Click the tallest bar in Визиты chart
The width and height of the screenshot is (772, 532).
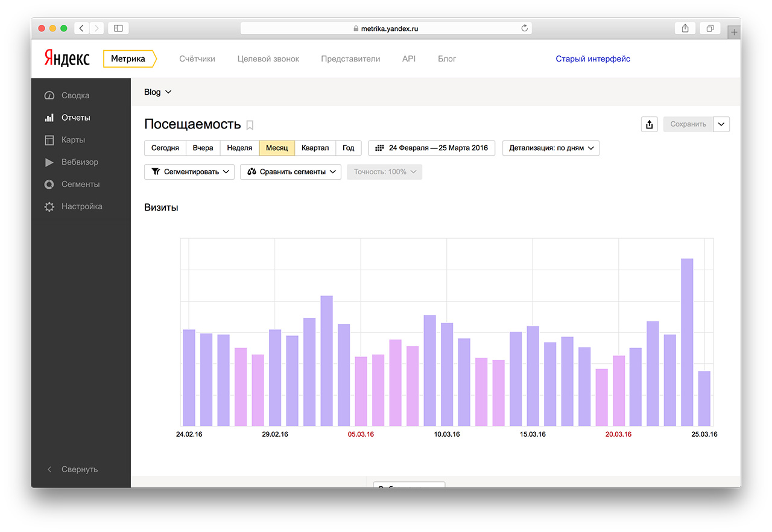687,342
